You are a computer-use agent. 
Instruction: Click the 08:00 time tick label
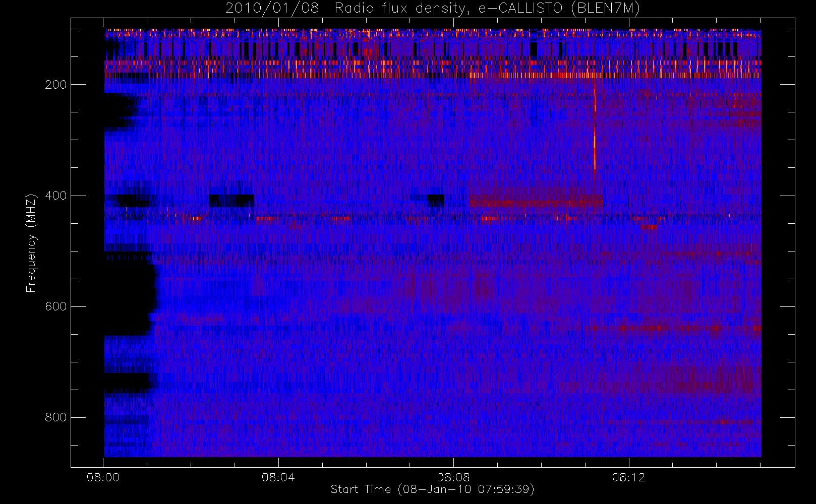pos(103,477)
